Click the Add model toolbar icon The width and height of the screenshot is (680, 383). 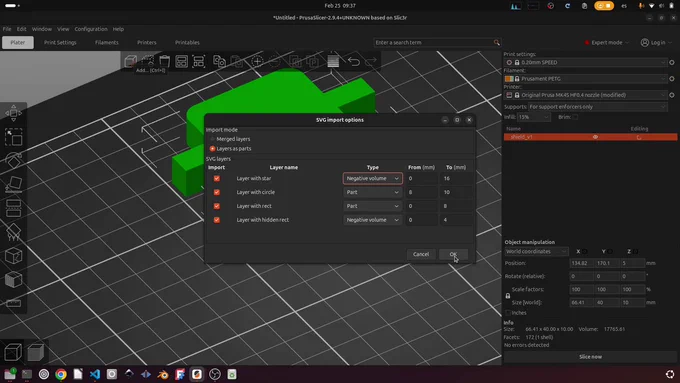(131, 61)
